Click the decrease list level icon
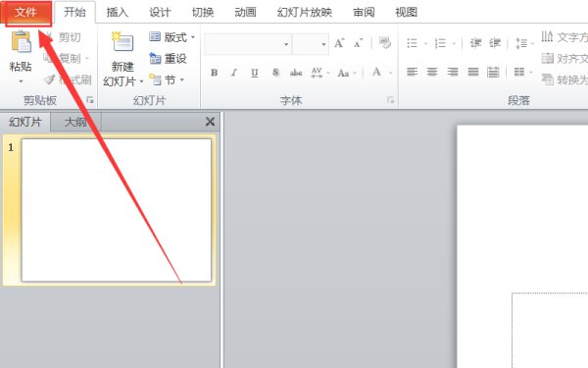The width and height of the screenshot is (588, 368). pyautogui.click(x=475, y=43)
